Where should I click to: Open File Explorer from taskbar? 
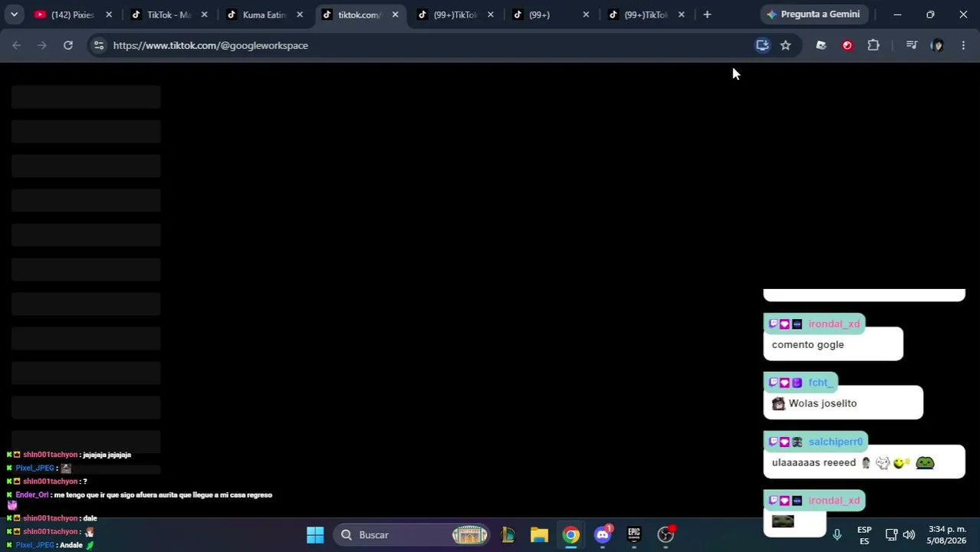539,534
